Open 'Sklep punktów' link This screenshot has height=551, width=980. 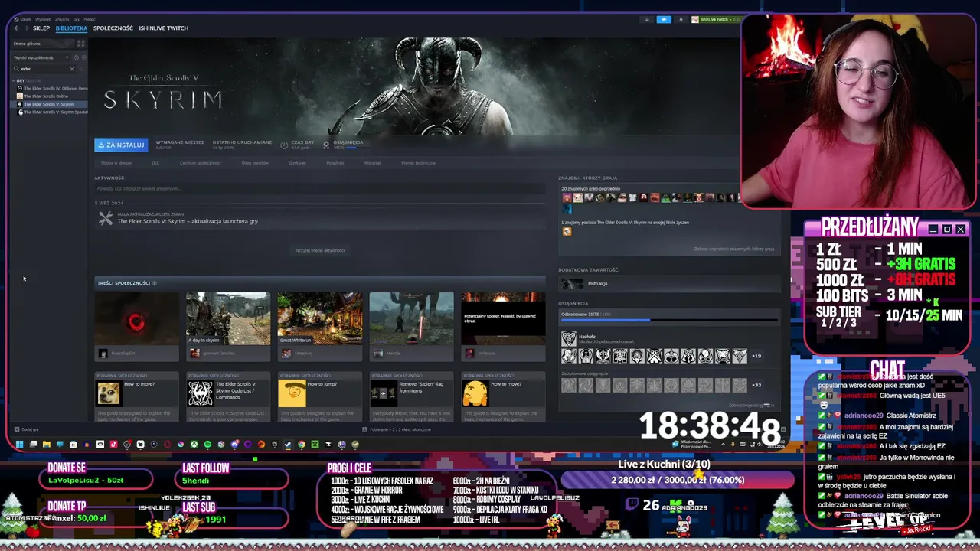[x=255, y=163]
